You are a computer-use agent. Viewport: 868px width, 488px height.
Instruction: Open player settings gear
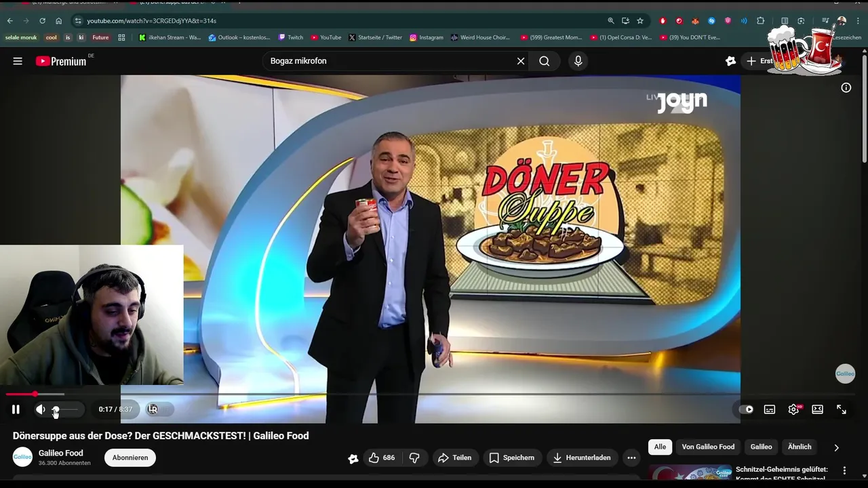click(x=793, y=409)
